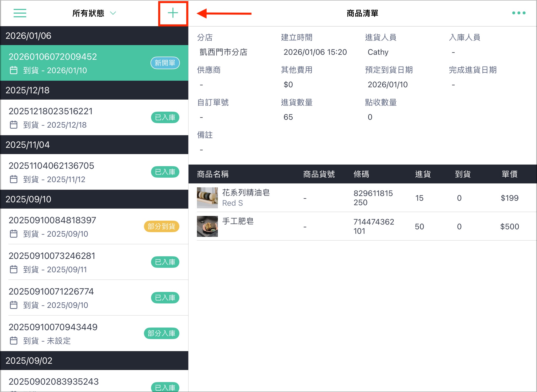Open the hamburger menu icon

coord(20,13)
